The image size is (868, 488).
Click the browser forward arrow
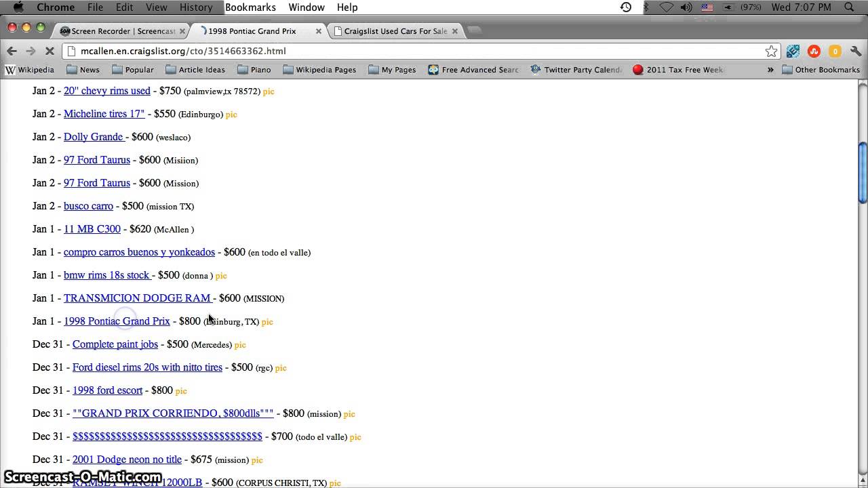tap(31, 51)
